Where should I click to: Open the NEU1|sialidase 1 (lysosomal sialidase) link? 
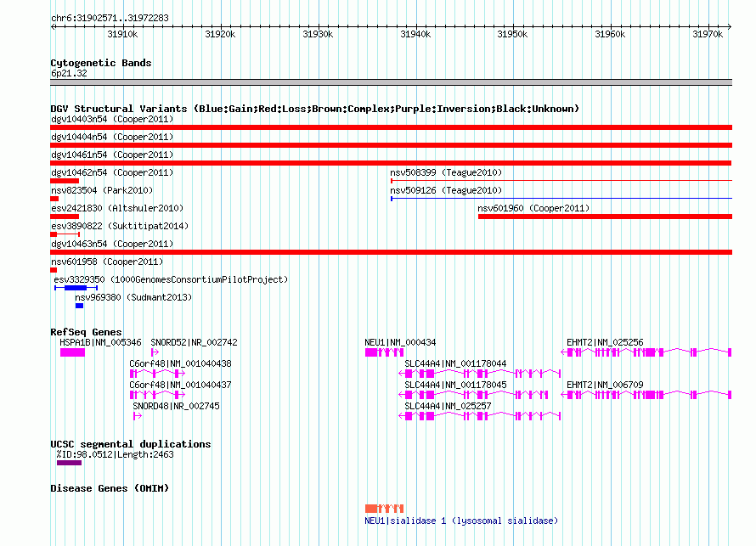461,521
